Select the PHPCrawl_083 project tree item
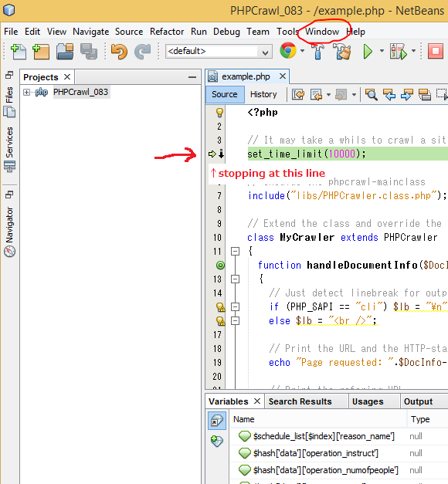The width and height of the screenshot is (448, 484). pyautogui.click(x=80, y=92)
